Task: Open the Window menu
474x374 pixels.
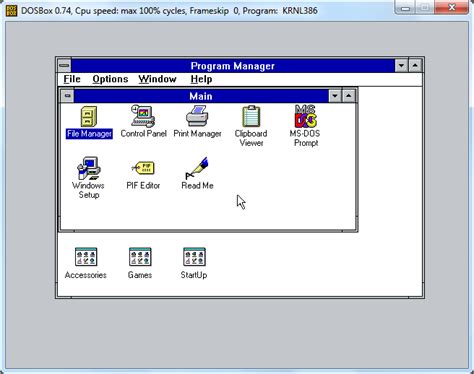Action: pos(157,79)
